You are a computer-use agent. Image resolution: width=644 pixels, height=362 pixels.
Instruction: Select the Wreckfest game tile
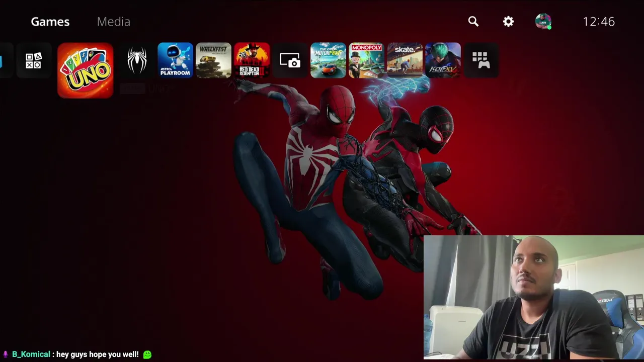pos(213,60)
